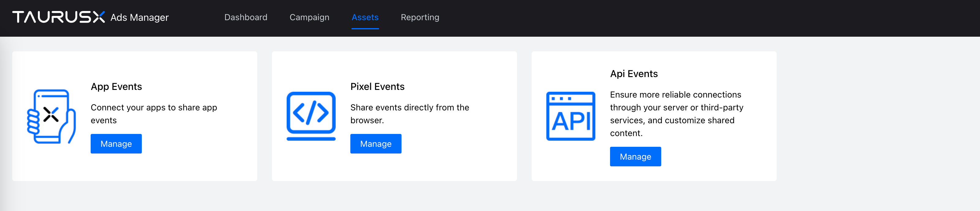
Task: Click the API Events window icon
Action: [571, 116]
